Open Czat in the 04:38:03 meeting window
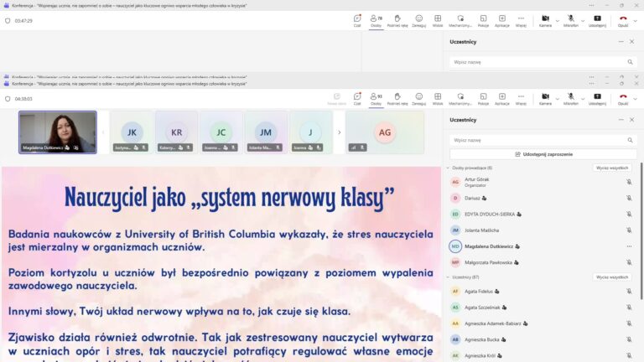 click(x=357, y=99)
